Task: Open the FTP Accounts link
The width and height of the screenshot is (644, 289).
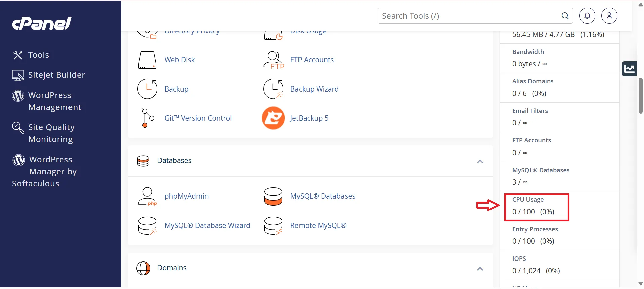Action: click(312, 60)
